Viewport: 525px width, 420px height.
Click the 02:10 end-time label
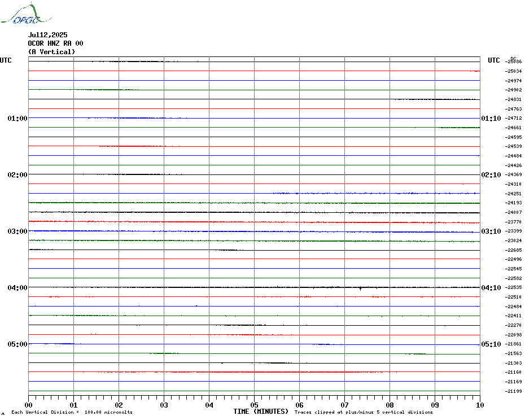tap(491, 175)
